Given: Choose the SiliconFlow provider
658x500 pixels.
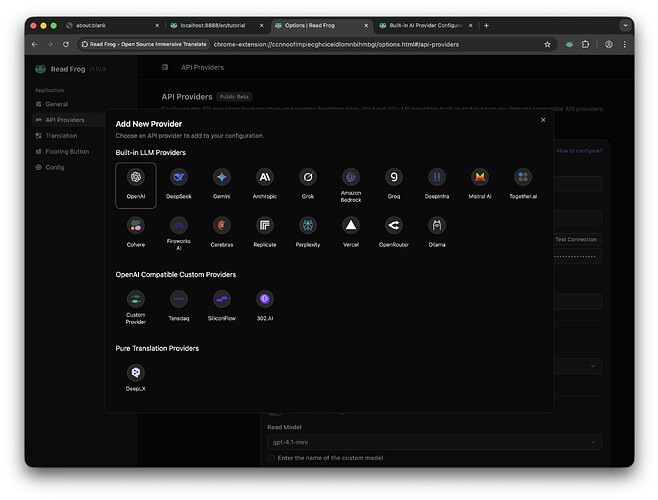Looking at the screenshot, I should pos(222,307).
